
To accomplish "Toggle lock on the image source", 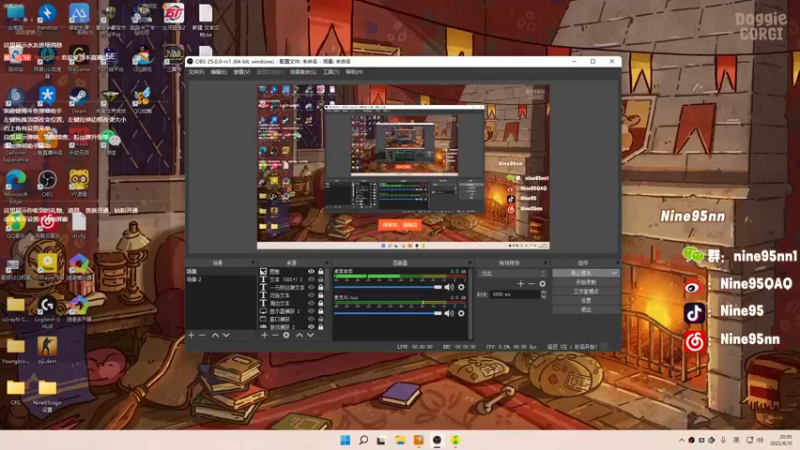I will [321, 271].
